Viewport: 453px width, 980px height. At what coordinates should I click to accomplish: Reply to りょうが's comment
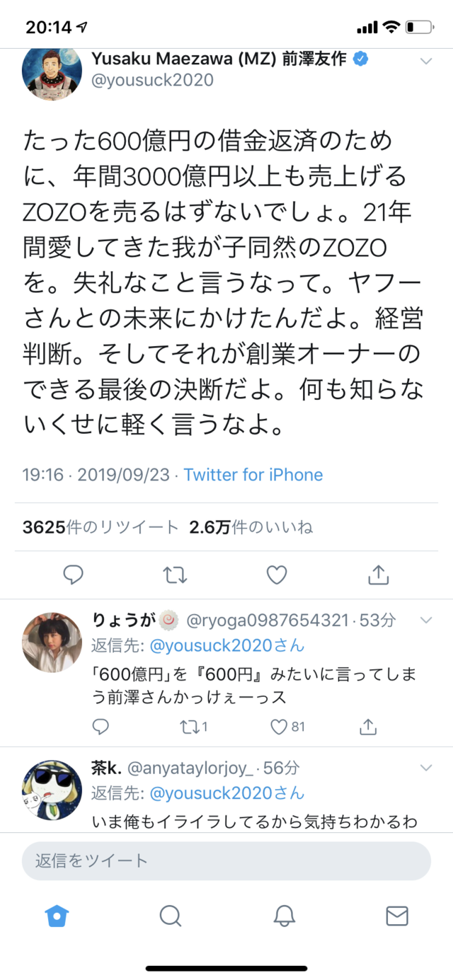(101, 726)
